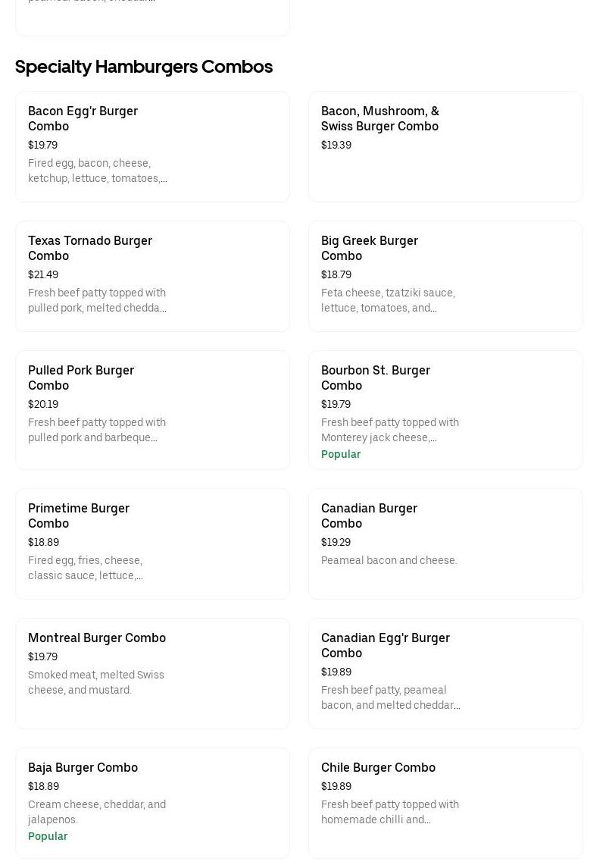Click the $20.19 Pulled Pork price

click(x=43, y=404)
